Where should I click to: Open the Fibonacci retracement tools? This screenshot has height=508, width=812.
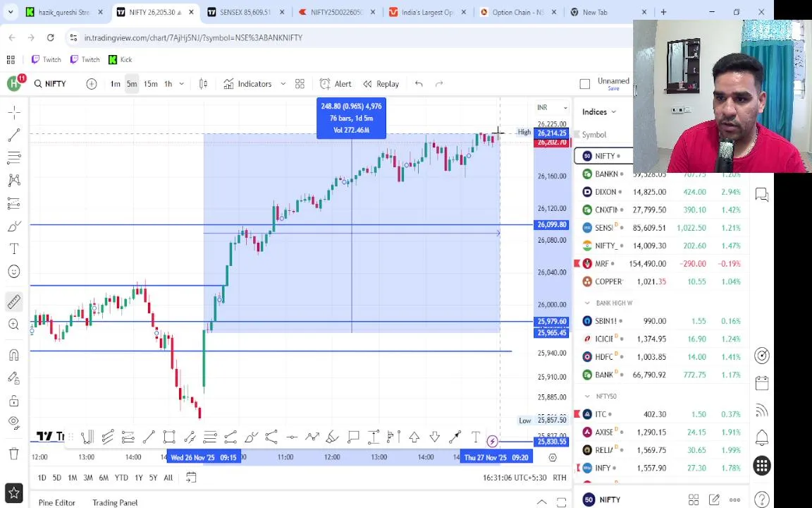[x=14, y=157]
